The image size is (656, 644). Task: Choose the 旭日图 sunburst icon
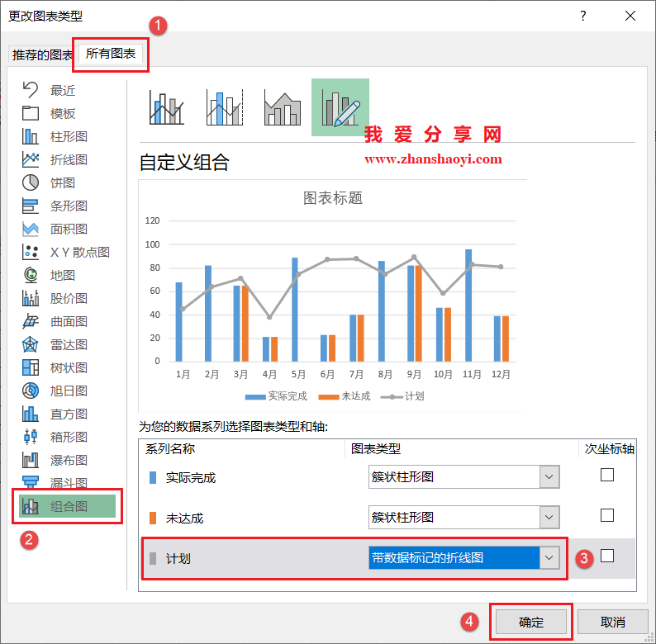point(30,391)
